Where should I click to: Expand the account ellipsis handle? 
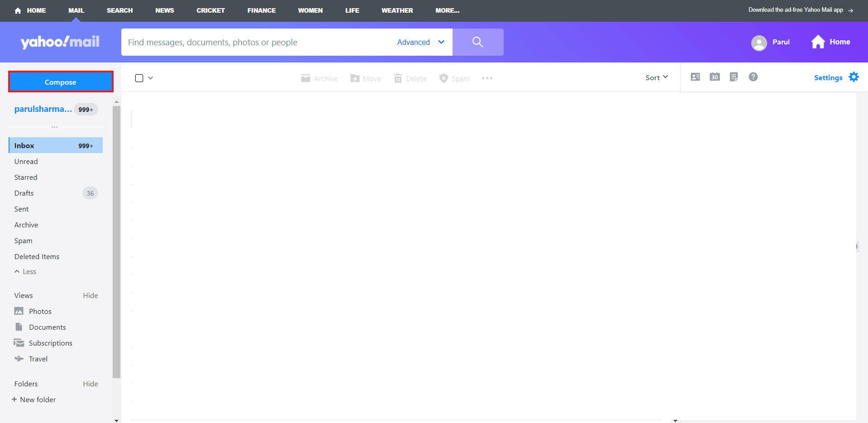pyautogui.click(x=54, y=127)
